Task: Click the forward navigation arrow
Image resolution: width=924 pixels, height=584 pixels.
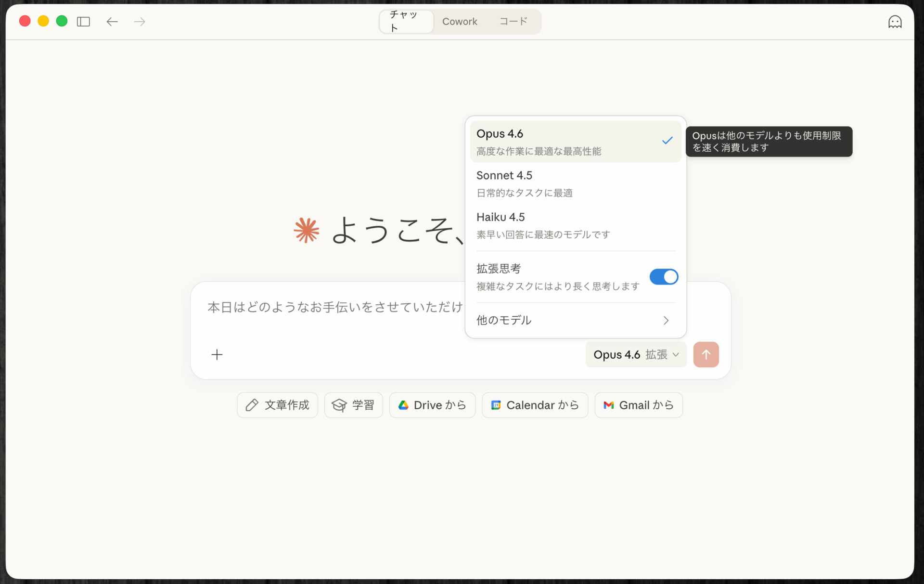Action: tap(139, 21)
